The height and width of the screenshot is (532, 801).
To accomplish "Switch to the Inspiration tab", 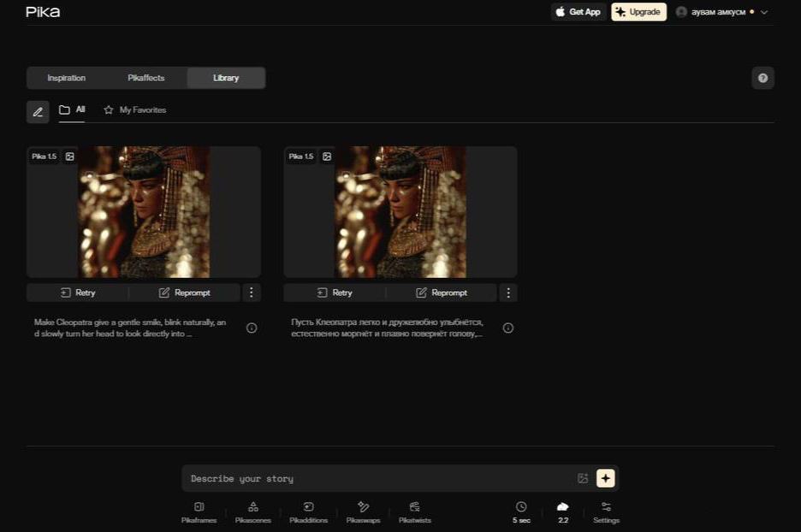I will [x=66, y=78].
